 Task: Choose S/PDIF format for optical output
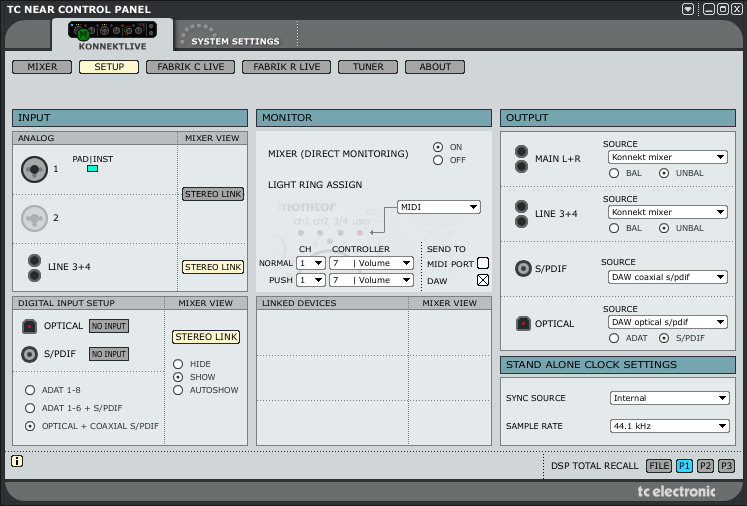(664, 338)
